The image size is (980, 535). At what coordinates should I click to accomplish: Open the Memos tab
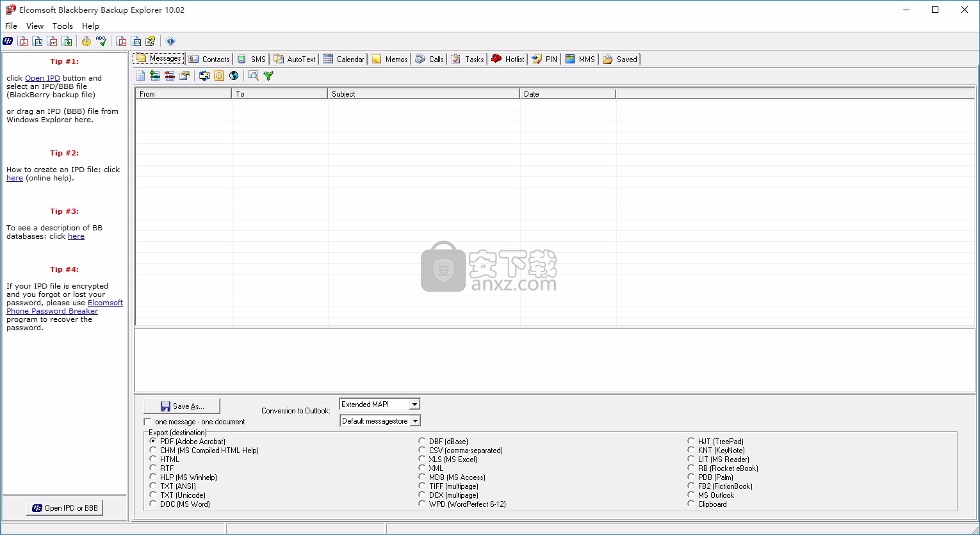[x=389, y=59]
